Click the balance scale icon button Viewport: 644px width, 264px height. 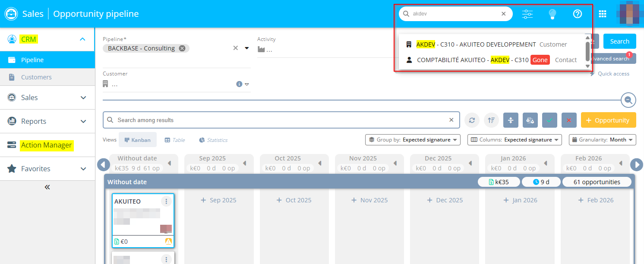[x=530, y=120]
